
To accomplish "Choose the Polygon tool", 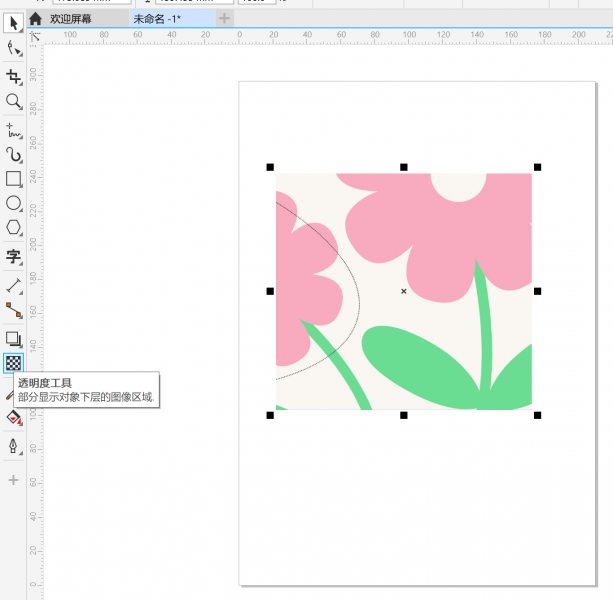I will coord(14,228).
